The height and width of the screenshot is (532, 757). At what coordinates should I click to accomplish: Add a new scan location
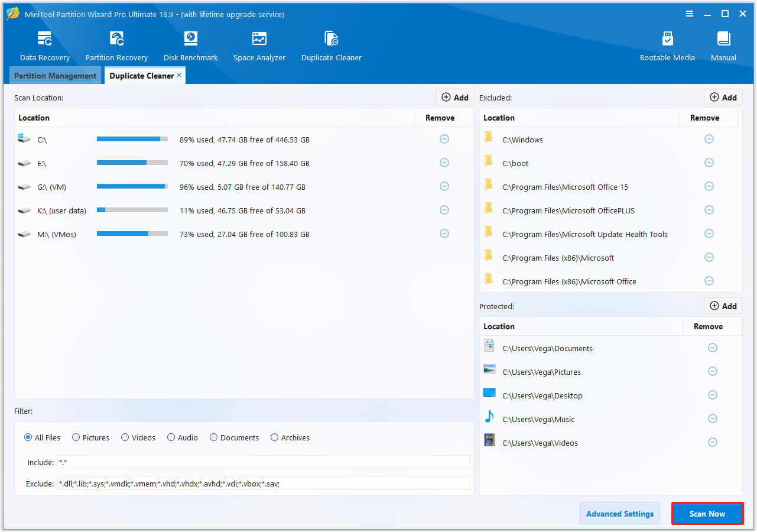tap(455, 98)
